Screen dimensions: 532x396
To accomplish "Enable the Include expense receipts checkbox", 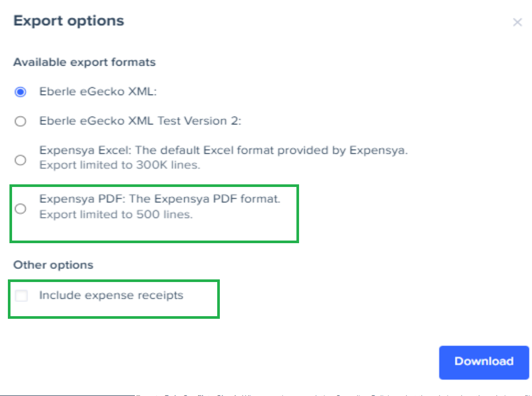I will click(22, 296).
